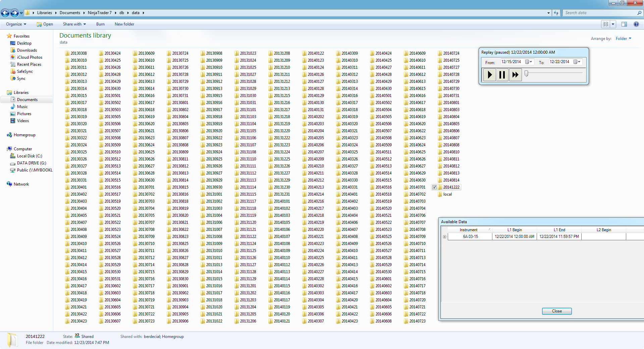Click the Public network drive icon
Image resolution: width=644 pixels, height=349 pixels.
[13, 170]
